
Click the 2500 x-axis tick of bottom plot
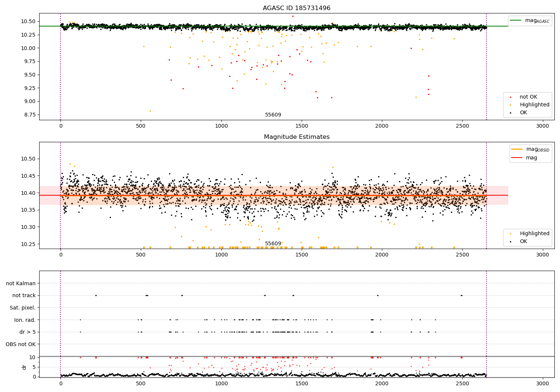(462, 383)
